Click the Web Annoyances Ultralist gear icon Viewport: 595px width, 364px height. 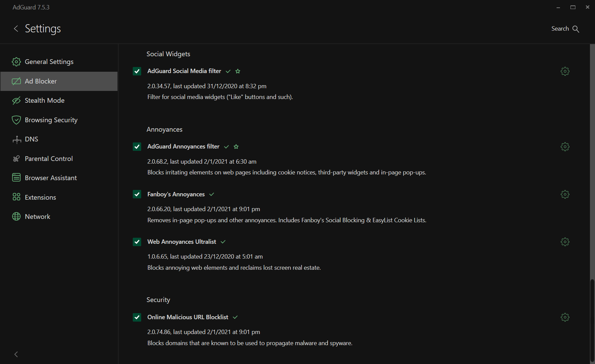(565, 242)
